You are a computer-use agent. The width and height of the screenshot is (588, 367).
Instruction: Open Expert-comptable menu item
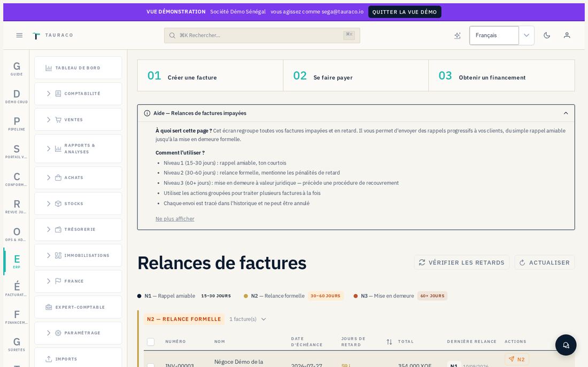[78, 307]
